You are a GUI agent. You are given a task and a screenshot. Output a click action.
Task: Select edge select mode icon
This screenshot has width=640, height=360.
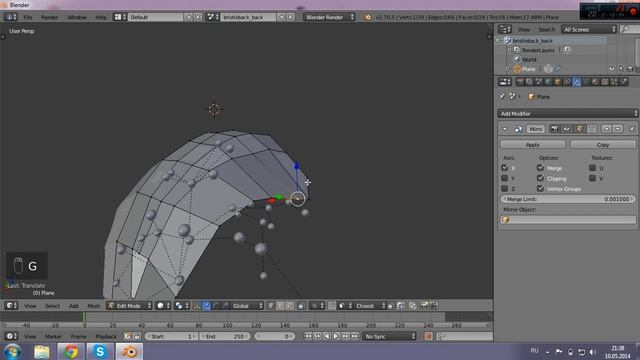pyautogui.click(x=280, y=306)
